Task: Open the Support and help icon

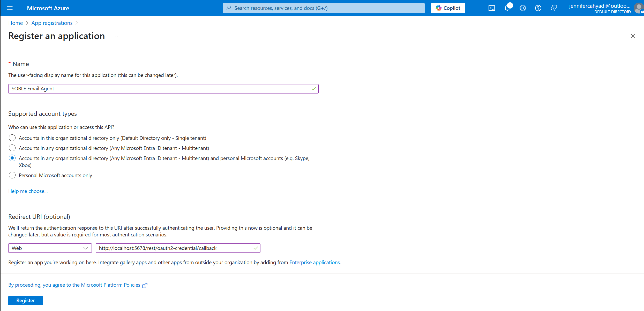Action: coord(538,8)
